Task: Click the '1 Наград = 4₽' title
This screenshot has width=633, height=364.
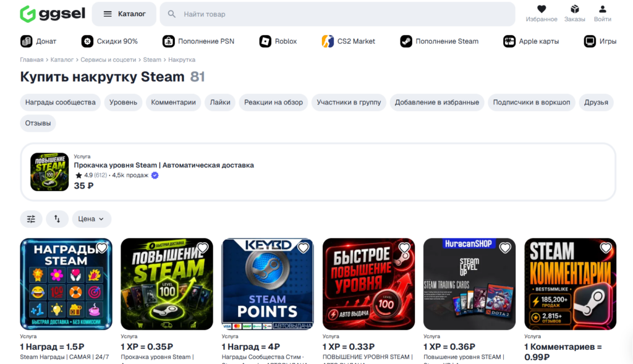Action: (x=251, y=347)
